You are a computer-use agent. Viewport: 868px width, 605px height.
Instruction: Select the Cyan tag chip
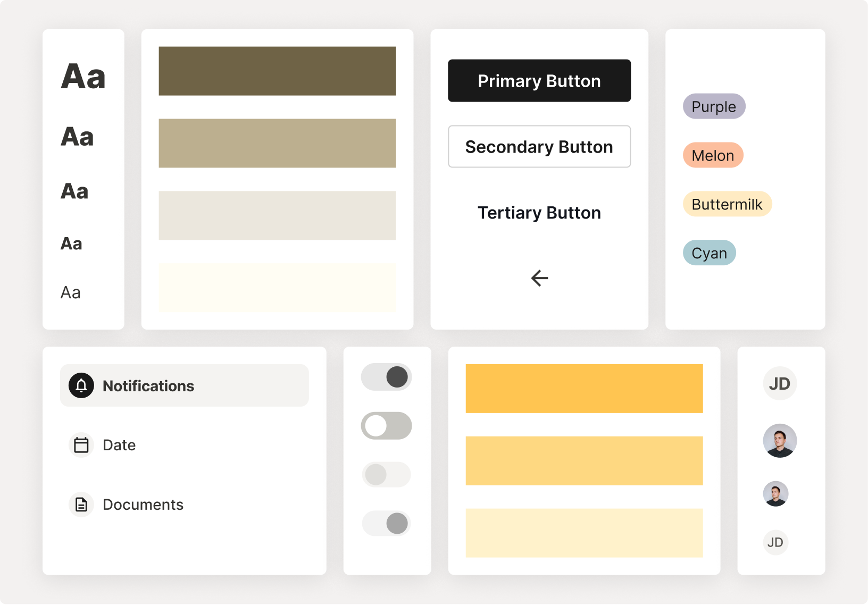(709, 253)
